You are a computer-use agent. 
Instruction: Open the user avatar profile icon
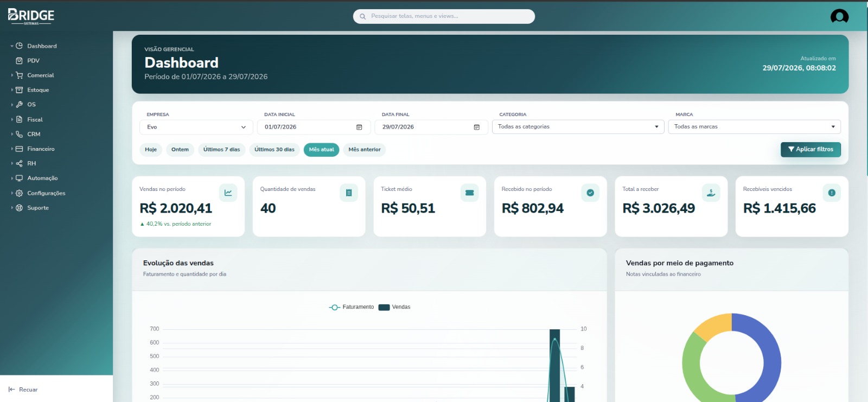point(839,16)
